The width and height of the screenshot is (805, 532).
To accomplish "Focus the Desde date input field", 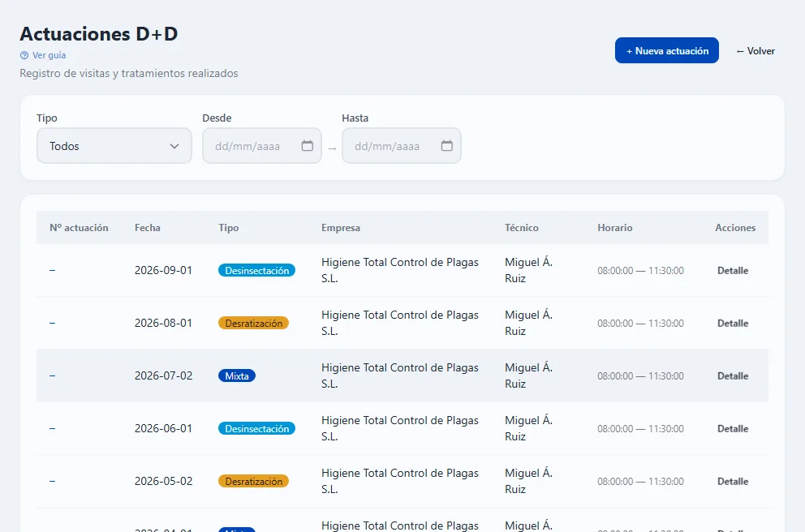I will (x=262, y=146).
